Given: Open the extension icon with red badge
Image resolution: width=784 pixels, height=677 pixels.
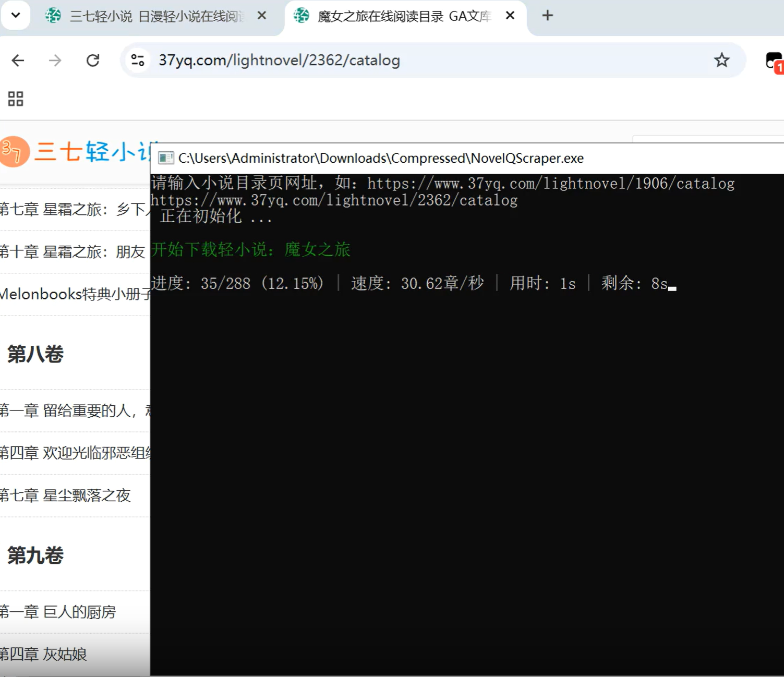Looking at the screenshot, I should point(774,62).
